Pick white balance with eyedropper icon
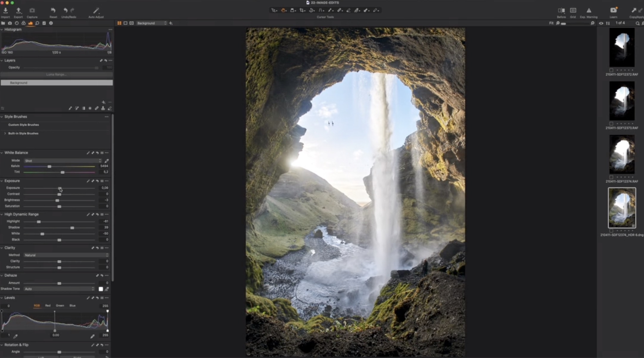This screenshot has height=358, width=644. pyautogui.click(x=107, y=161)
